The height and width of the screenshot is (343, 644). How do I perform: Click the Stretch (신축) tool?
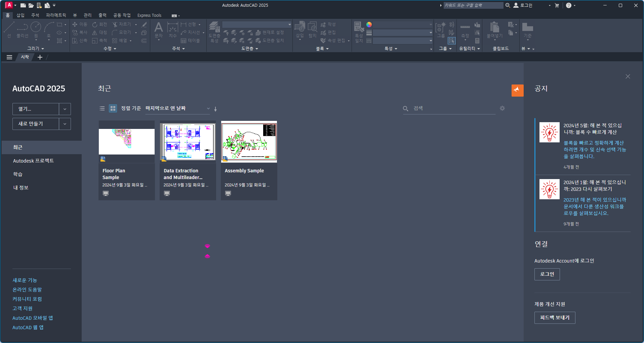click(x=80, y=40)
